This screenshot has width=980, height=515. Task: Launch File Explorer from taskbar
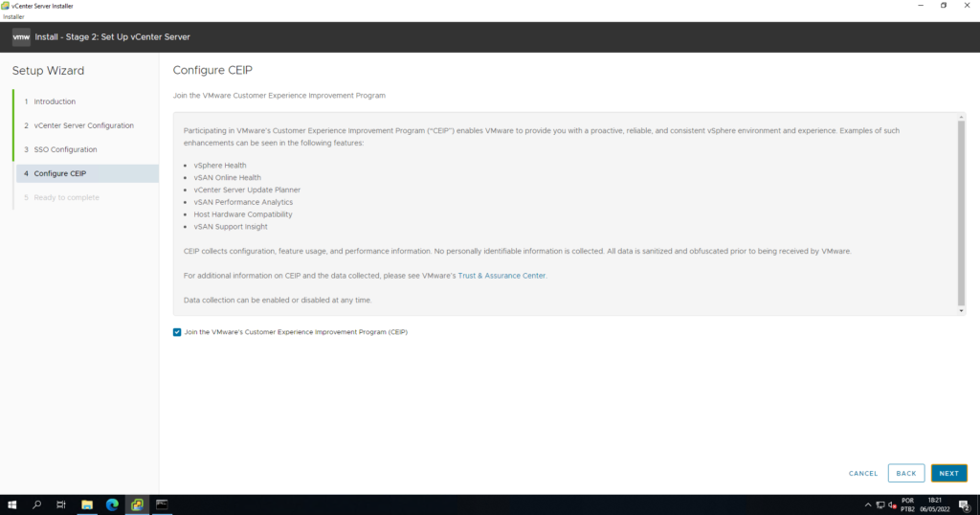click(x=87, y=504)
